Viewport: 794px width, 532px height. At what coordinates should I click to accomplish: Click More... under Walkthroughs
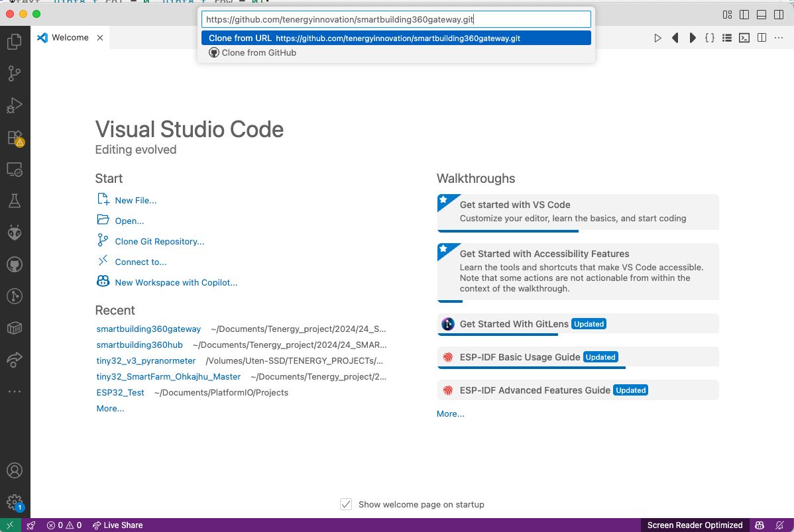(450, 414)
